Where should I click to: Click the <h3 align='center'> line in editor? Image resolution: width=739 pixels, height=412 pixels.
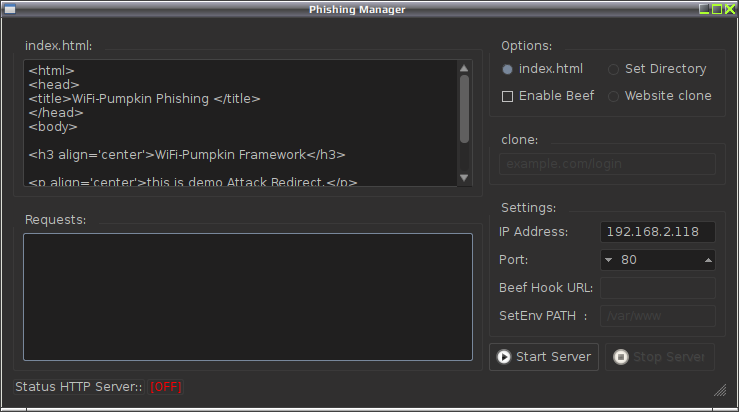187,155
